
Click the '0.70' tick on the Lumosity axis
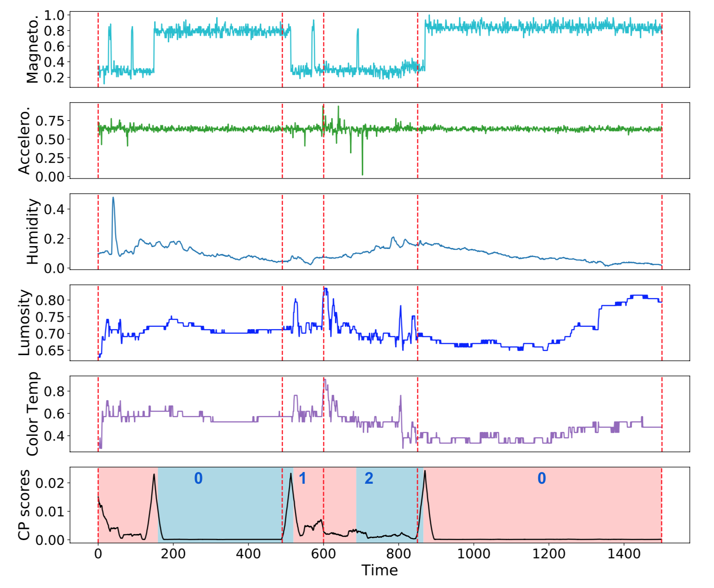pyautogui.click(x=50, y=333)
